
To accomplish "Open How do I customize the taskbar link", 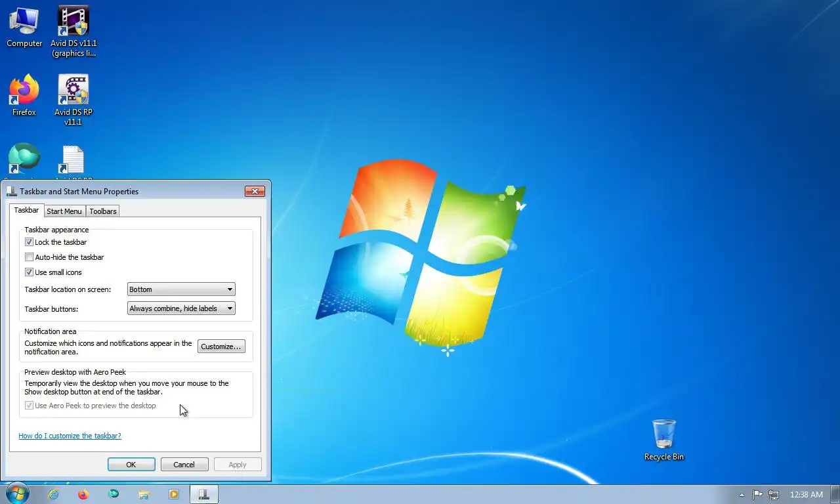I will (70, 436).
